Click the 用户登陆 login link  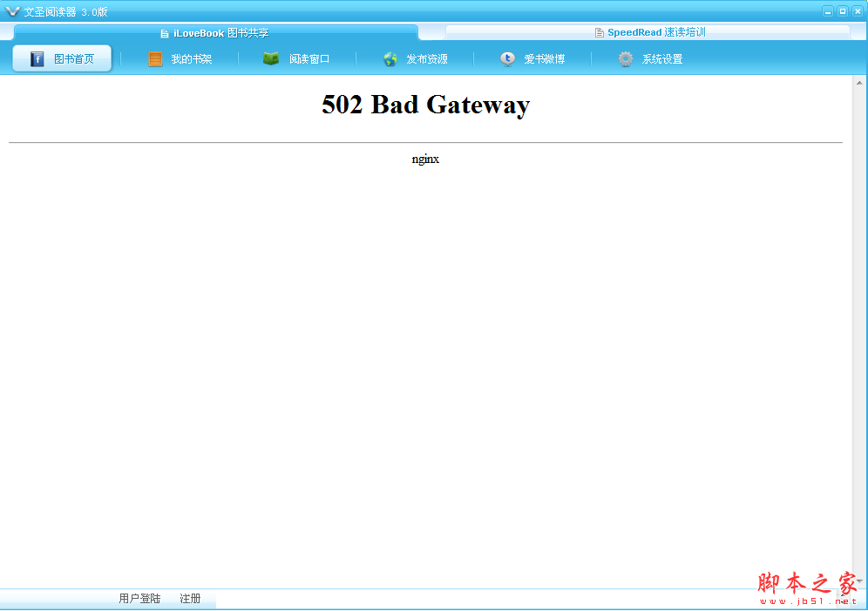[139, 598]
